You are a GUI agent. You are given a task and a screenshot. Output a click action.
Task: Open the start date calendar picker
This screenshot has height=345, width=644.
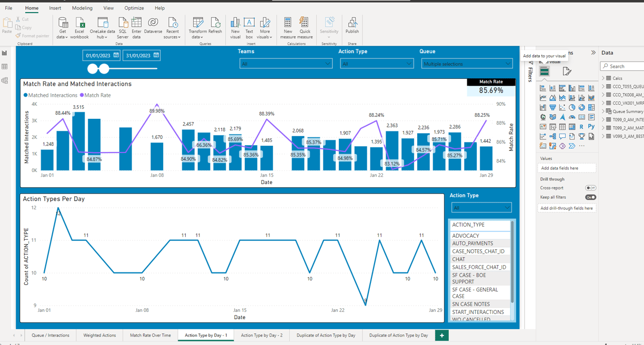116,55
